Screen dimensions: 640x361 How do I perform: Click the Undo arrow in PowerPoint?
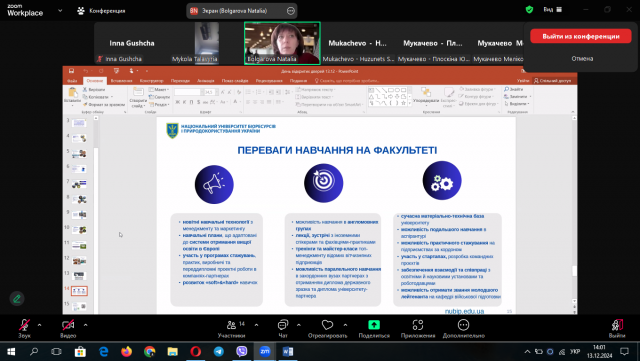pyautogui.click(x=85, y=71)
